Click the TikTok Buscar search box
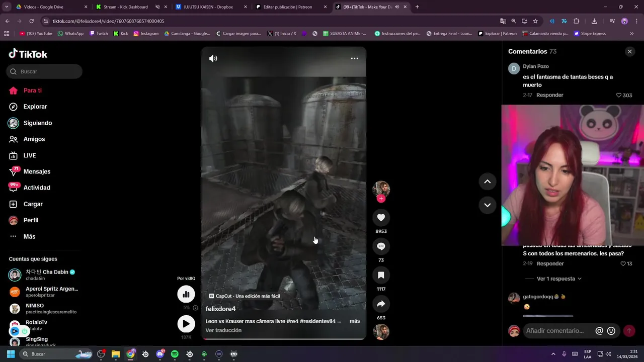The width and height of the screenshot is (644, 362). coord(44,71)
